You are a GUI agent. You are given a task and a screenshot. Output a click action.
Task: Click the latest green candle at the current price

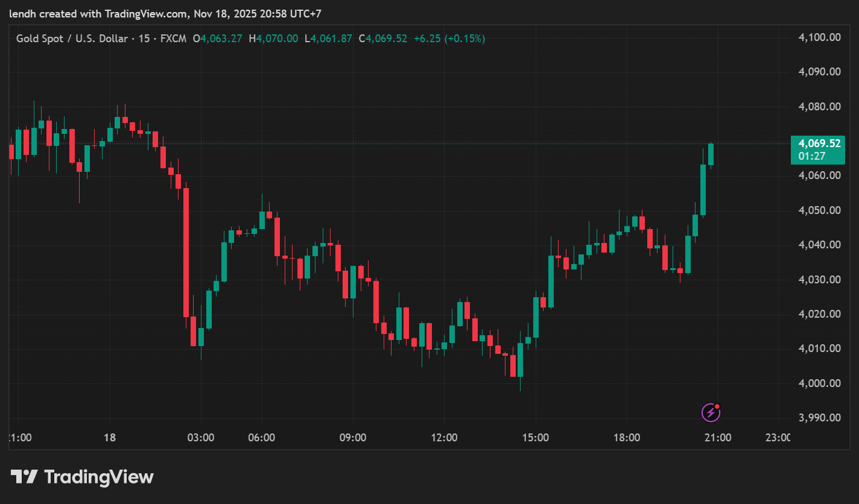coord(711,154)
